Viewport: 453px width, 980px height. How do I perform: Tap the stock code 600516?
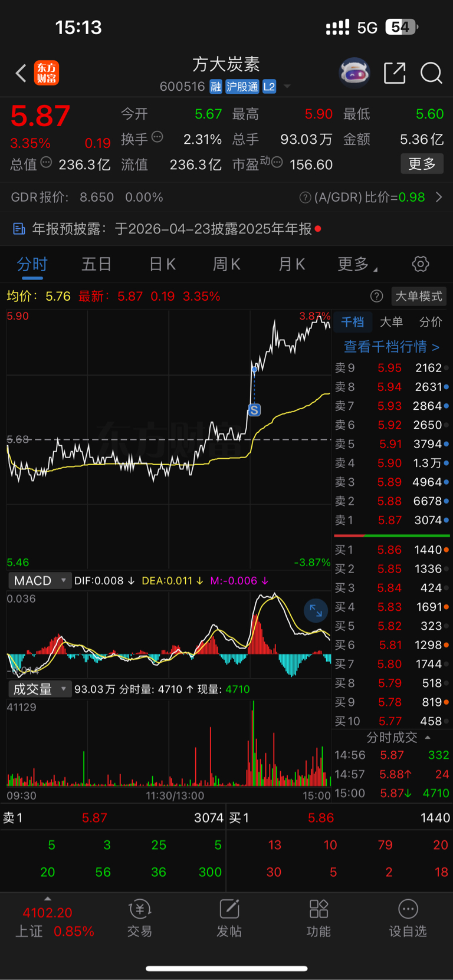click(182, 87)
